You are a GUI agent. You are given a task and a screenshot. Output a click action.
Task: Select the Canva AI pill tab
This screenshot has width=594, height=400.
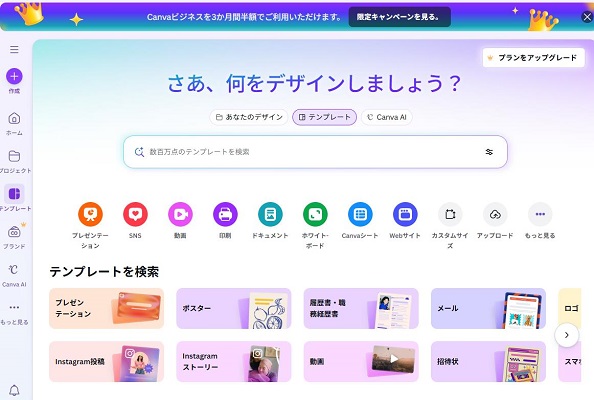pos(386,117)
